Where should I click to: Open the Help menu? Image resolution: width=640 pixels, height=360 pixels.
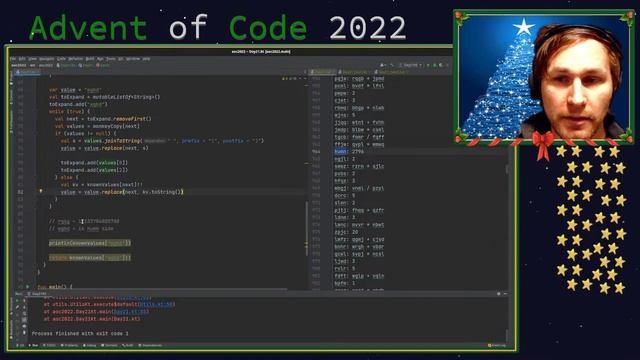point(146,59)
